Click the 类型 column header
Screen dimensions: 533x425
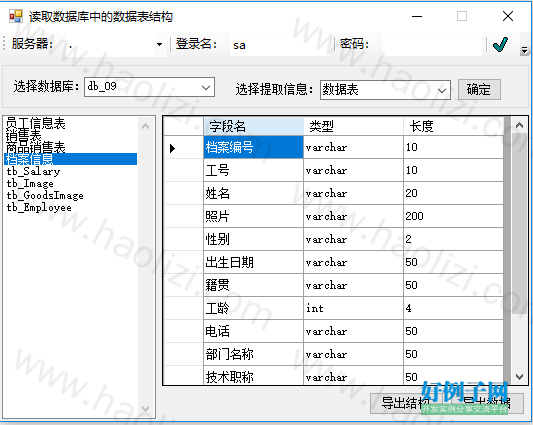[353, 126]
